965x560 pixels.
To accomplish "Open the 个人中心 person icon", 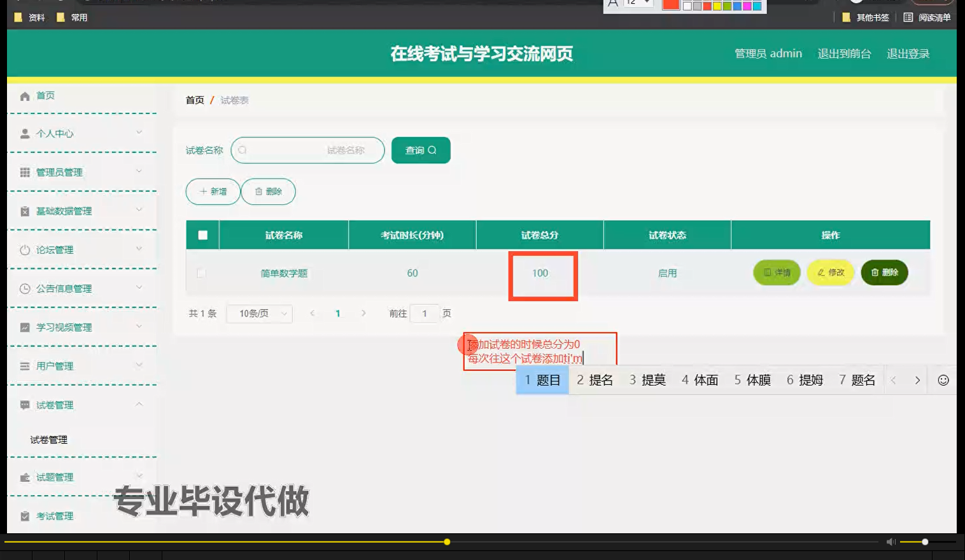I will [24, 134].
